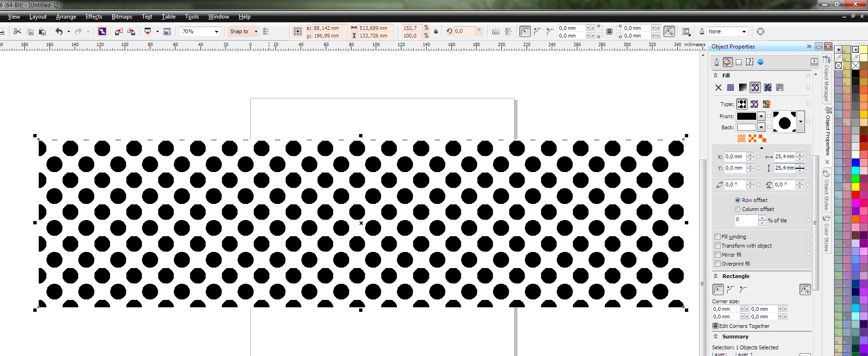Select Chamfered corner in property bar

pos(550,31)
